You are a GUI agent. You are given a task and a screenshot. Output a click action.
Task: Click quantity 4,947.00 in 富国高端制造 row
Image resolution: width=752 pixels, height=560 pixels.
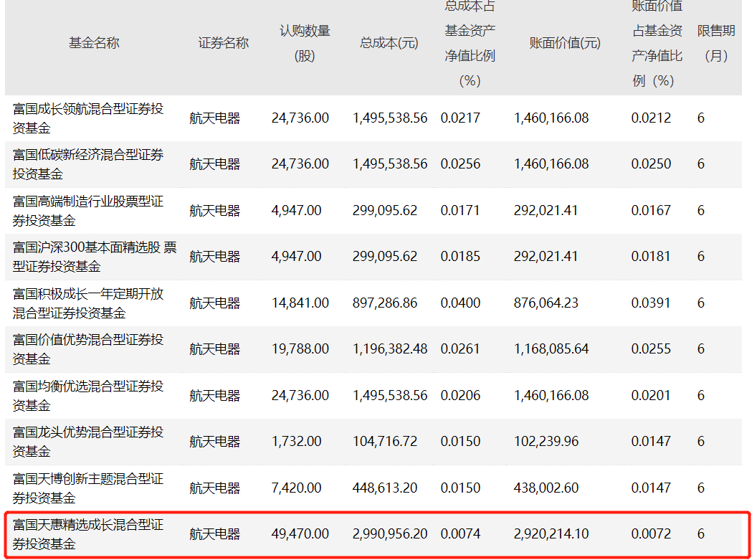click(x=296, y=211)
